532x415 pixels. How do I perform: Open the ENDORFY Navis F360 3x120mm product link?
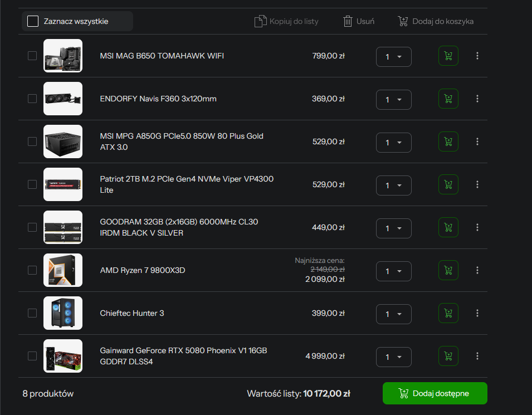[x=158, y=99]
